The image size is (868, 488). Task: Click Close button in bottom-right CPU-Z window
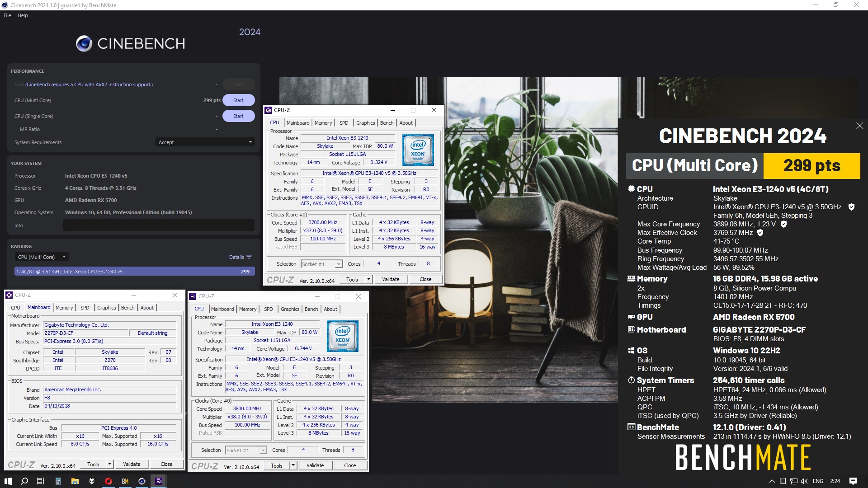pos(350,465)
